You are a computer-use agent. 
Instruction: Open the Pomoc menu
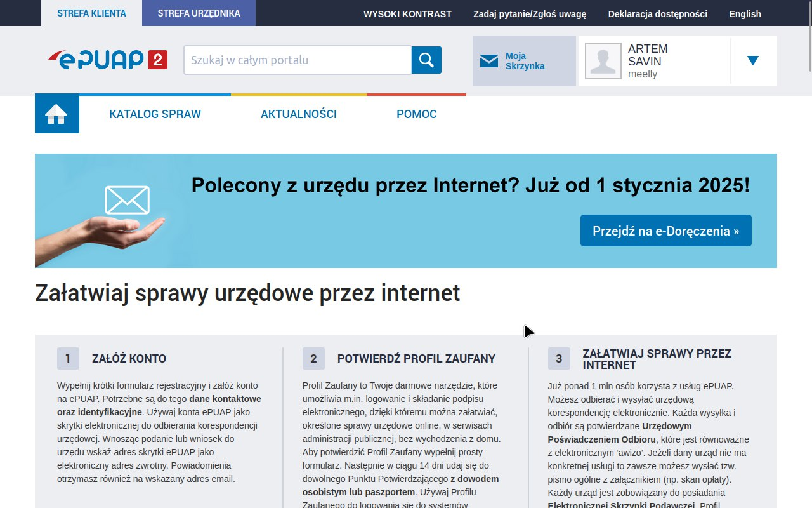point(417,114)
